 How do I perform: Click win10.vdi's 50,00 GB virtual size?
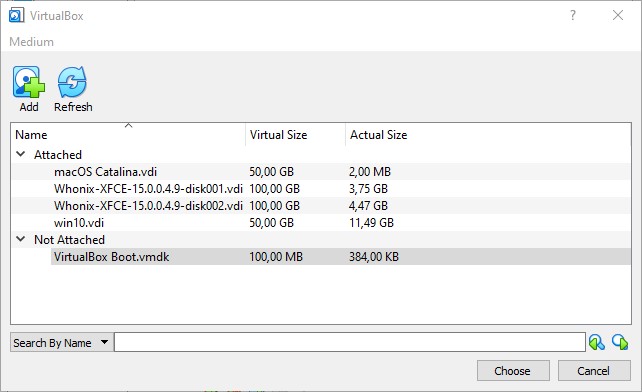(271, 222)
